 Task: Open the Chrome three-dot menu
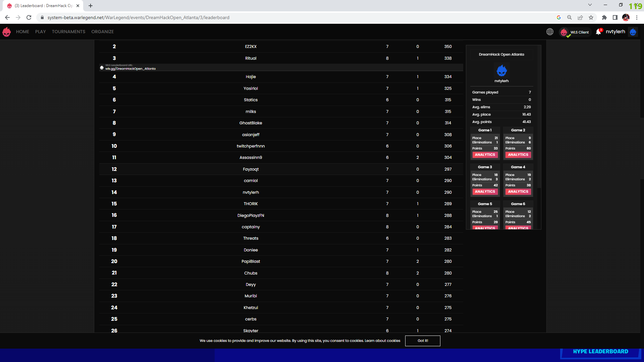point(637,17)
